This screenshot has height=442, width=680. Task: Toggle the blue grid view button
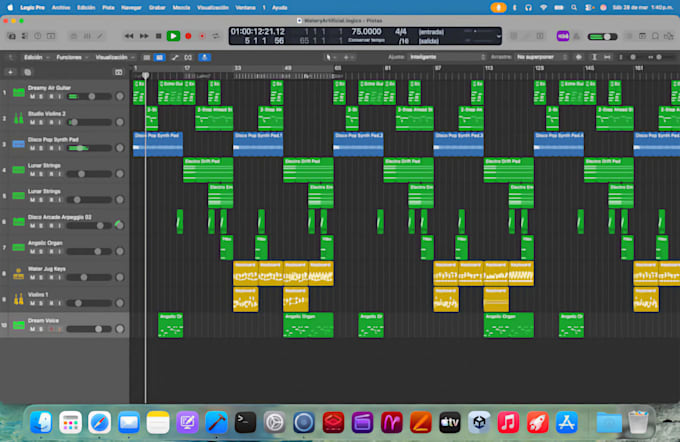160,57
